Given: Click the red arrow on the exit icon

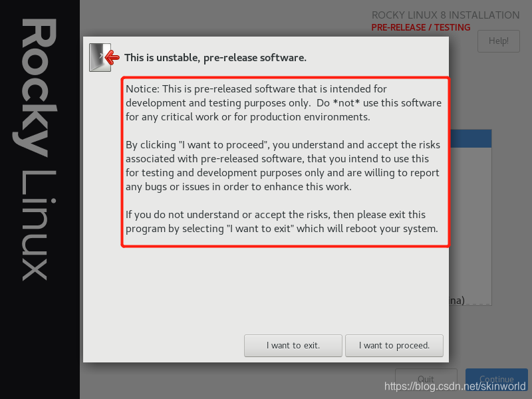Looking at the screenshot, I should (x=112, y=57).
